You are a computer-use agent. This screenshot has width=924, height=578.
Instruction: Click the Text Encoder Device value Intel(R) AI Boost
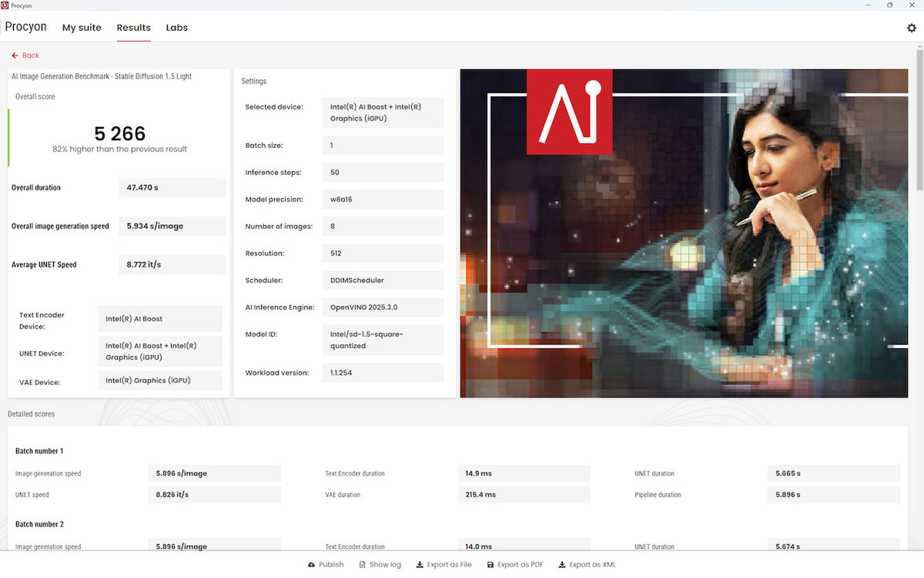pyautogui.click(x=160, y=319)
